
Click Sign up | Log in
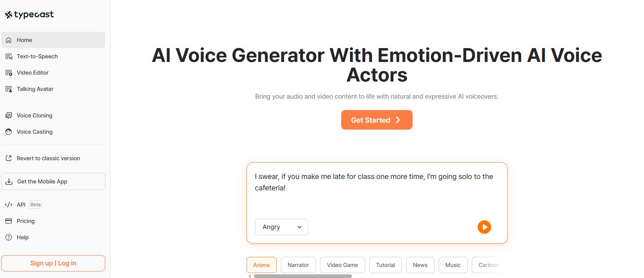point(53,263)
